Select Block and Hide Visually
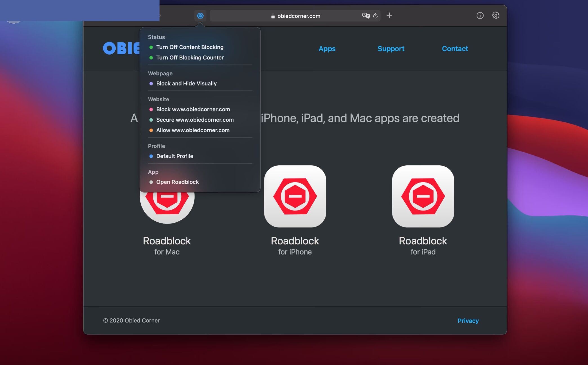Viewport: 588px width, 365px height. point(186,84)
